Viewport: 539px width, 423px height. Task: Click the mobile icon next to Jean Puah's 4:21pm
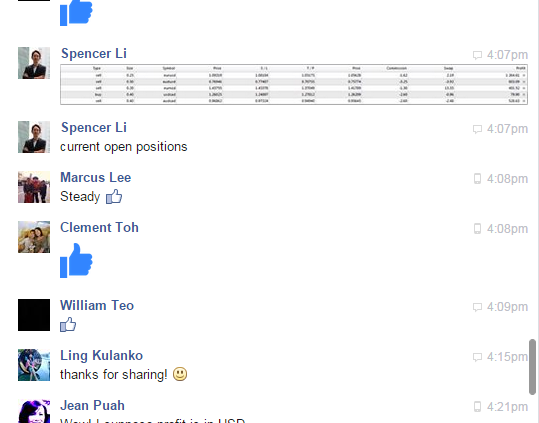point(477,407)
